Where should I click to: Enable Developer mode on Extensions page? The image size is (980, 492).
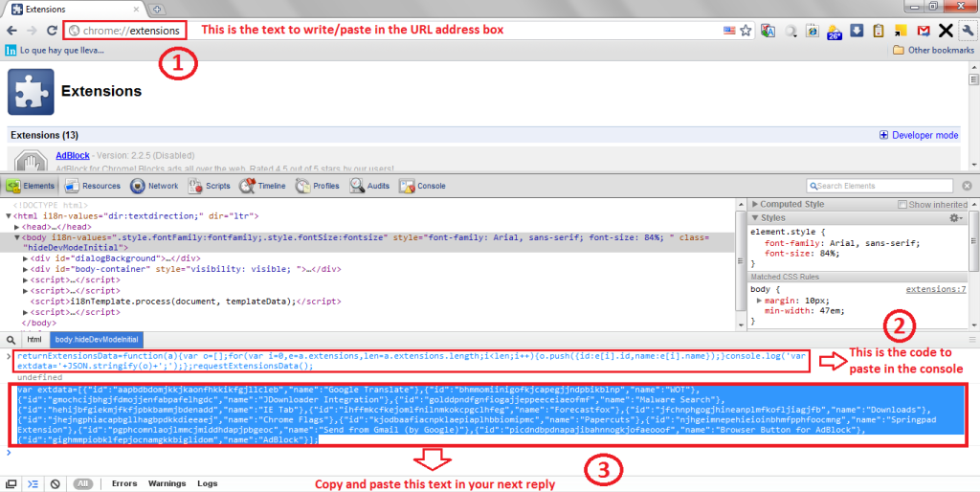(x=919, y=135)
